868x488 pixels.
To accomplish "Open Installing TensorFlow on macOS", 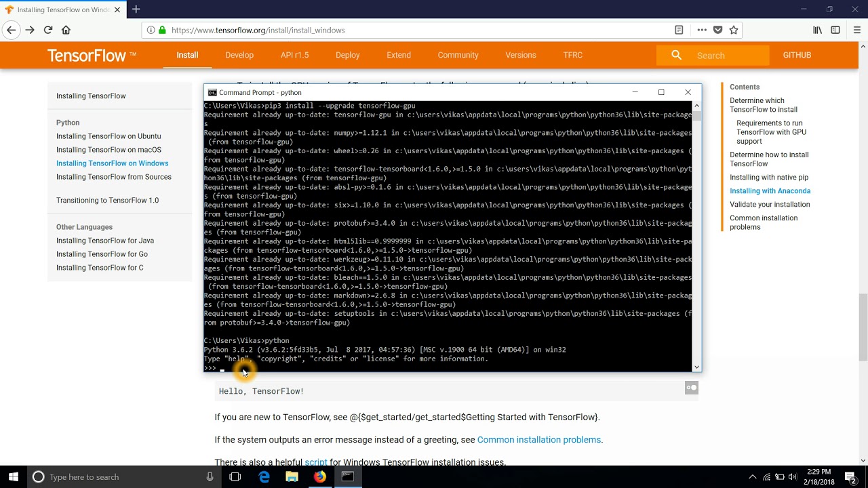I will point(108,150).
